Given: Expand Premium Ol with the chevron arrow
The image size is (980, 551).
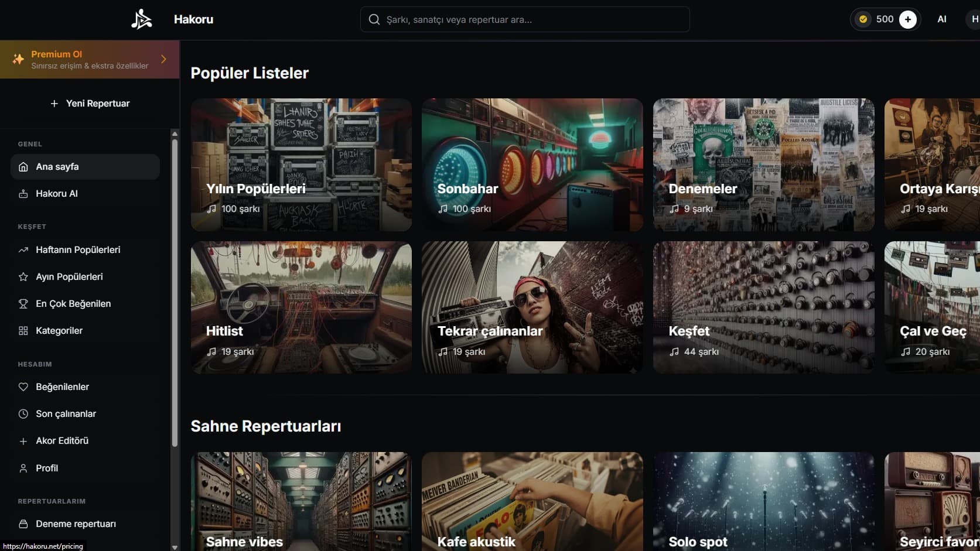Looking at the screenshot, I should [163, 59].
